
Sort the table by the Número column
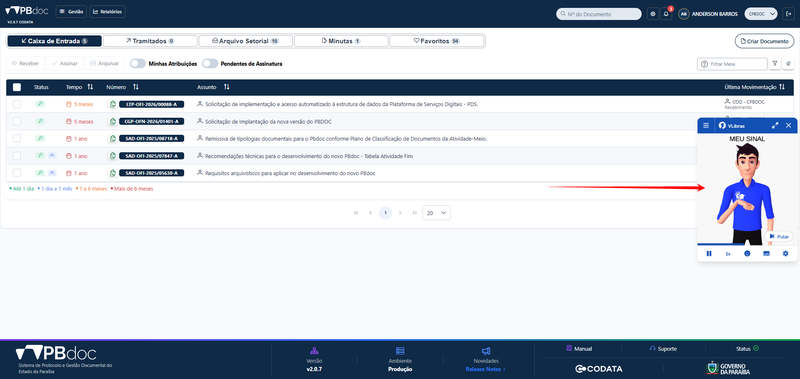tap(136, 87)
